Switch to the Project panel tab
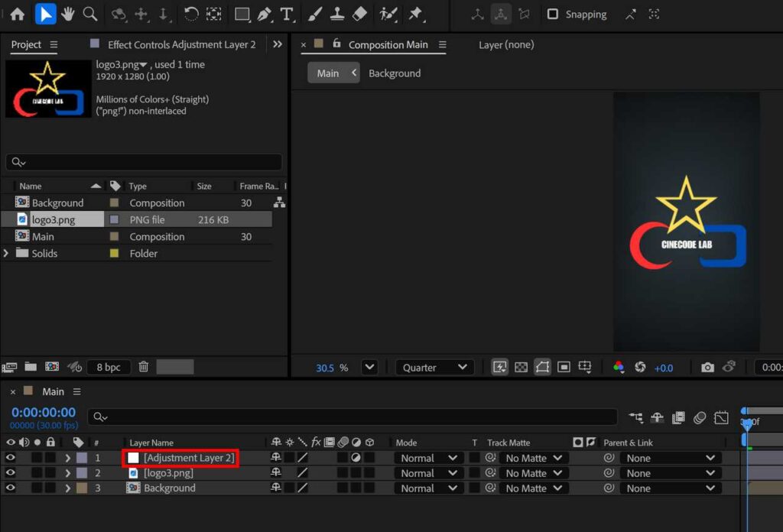This screenshot has width=783, height=532. click(x=26, y=44)
